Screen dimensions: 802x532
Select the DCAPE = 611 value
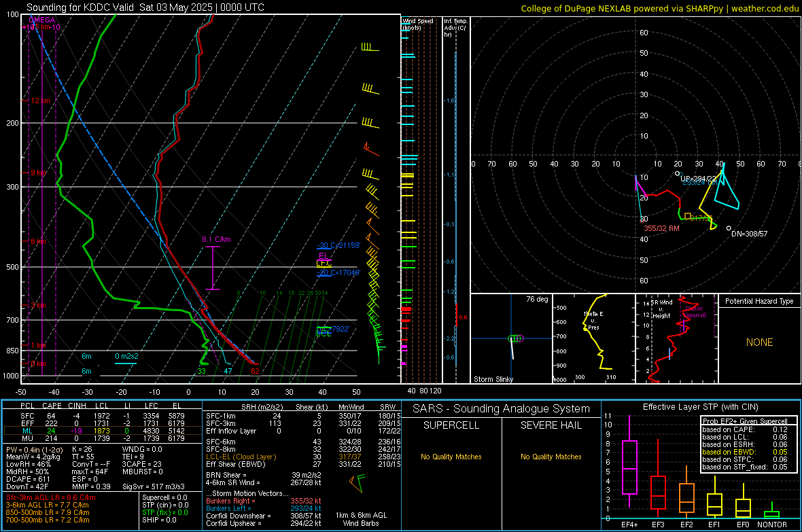(28, 479)
